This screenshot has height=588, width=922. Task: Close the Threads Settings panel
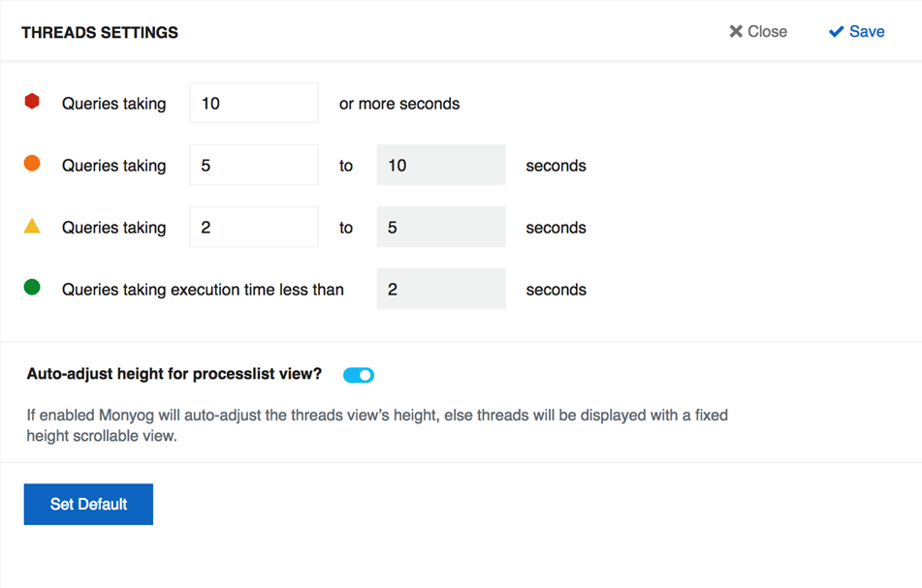(758, 32)
